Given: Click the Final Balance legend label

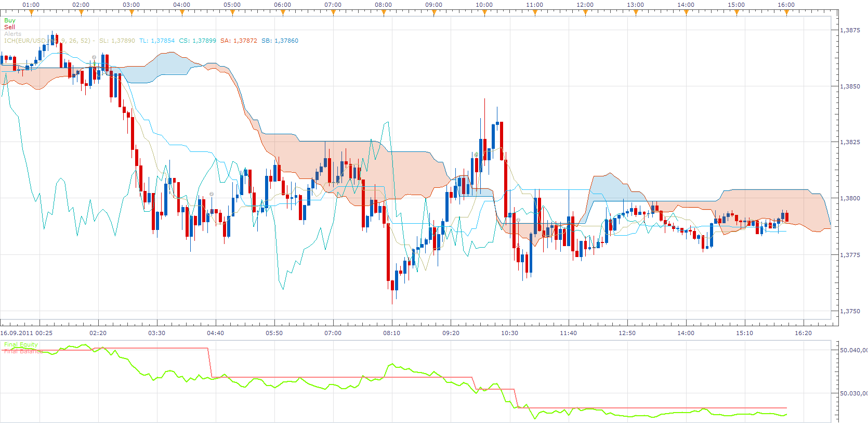Looking at the screenshot, I should [x=23, y=351].
